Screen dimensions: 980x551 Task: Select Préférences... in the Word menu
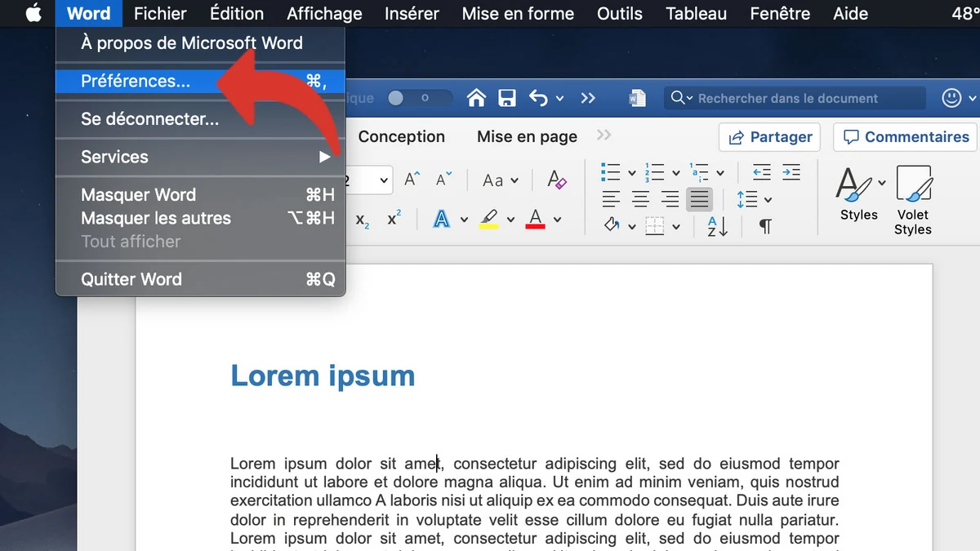coord(136,81)
